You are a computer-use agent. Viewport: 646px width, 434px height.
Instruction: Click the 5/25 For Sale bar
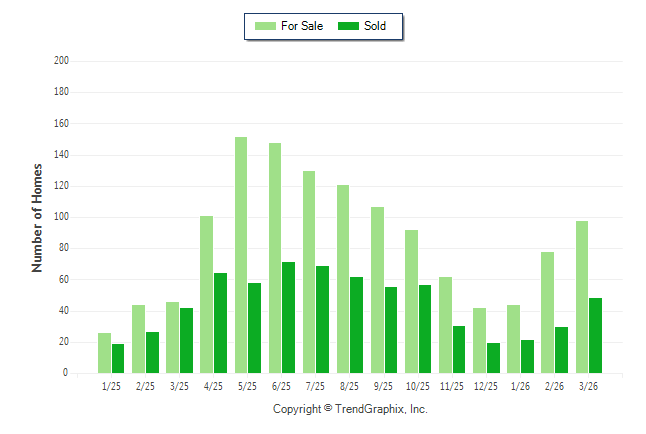241,255
